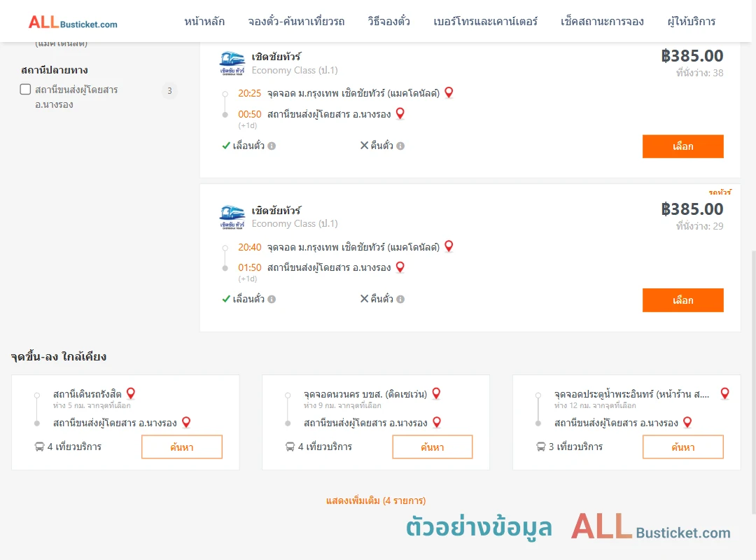
Task: Open จองตั๋ว-ค้นหาเที่ยวรถ menu item
Action: (x=296, y=22)
